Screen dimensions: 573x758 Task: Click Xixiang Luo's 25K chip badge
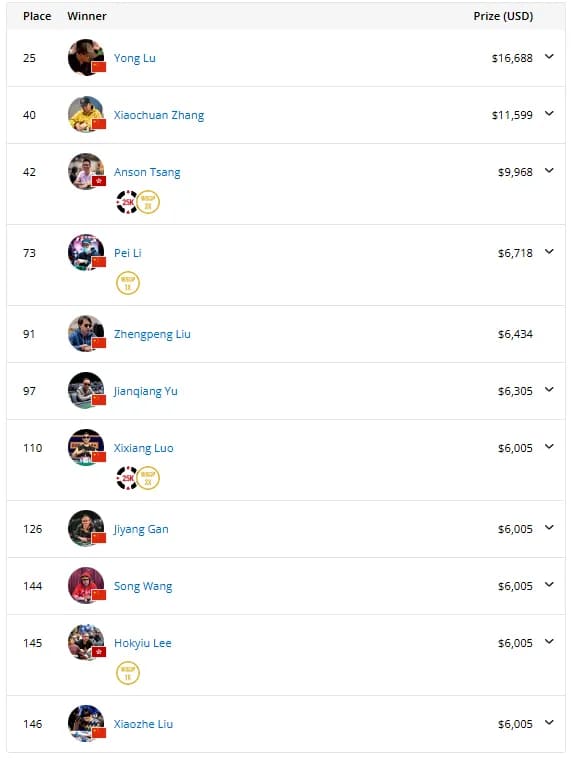[x=127, y=478]
